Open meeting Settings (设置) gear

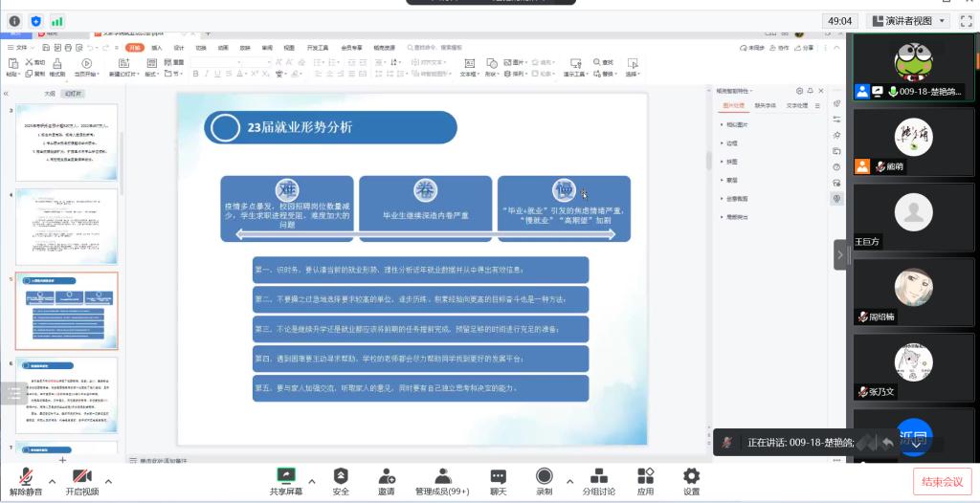click(x=691, y=476)
